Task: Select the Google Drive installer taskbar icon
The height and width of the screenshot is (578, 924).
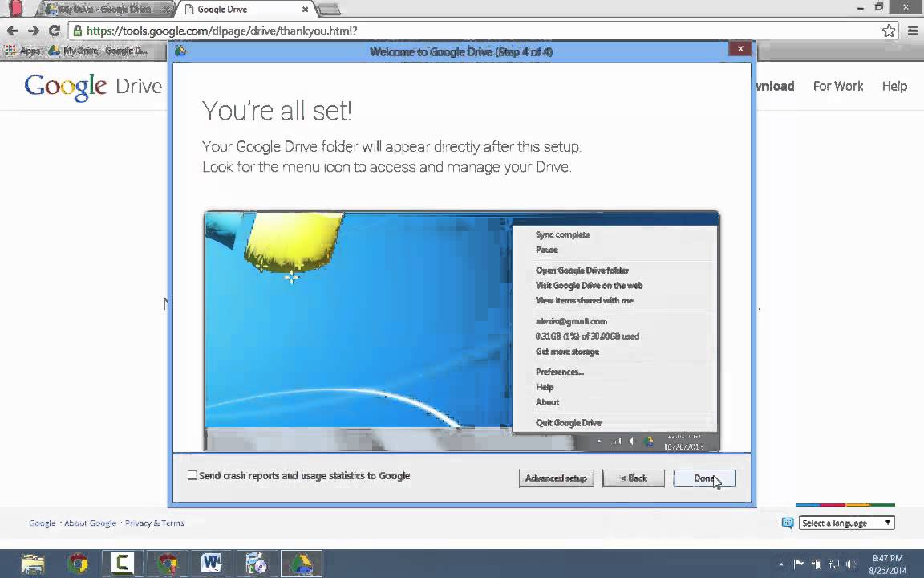Action: pos(301,564)
